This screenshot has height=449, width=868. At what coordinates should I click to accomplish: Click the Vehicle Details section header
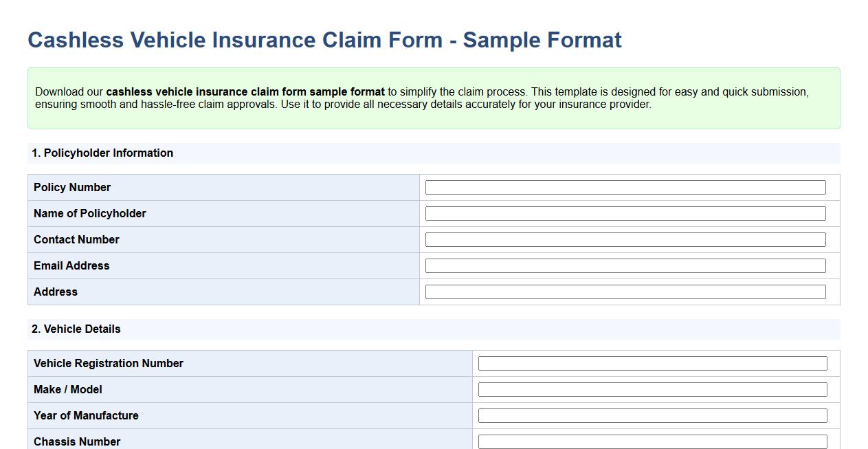pos(76,329)
